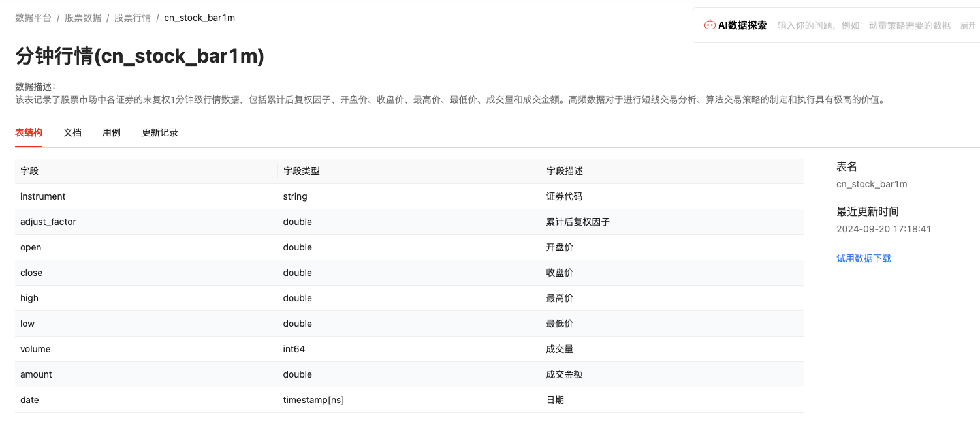Click the 分钟行情(cn_stock_bar1m) page title

tap(140, 56)
